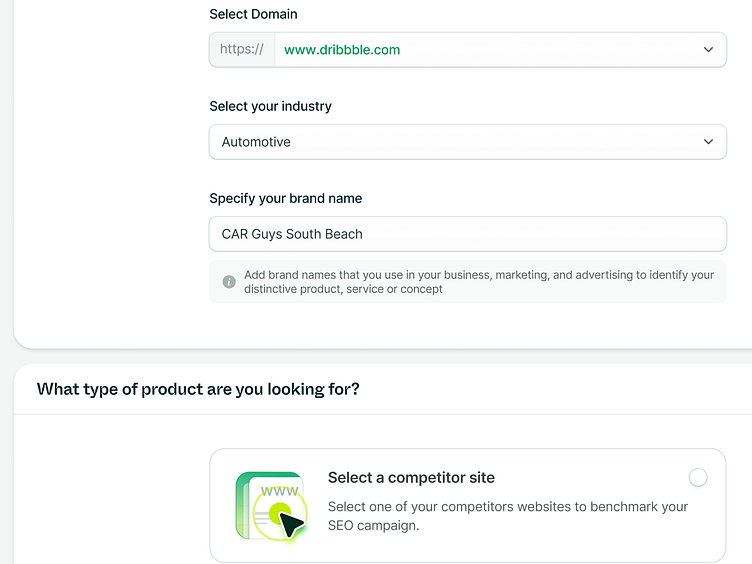The image size is (752, 564).
Task: Click the 'What type of product' heading
Action: tap(198, 389)
